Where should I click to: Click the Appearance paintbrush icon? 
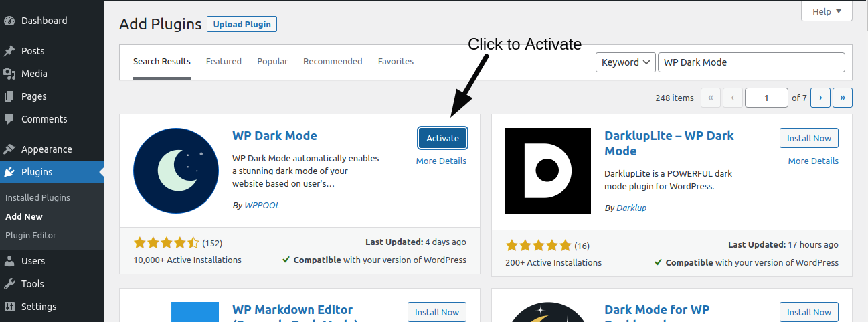(x=9, y=149)
